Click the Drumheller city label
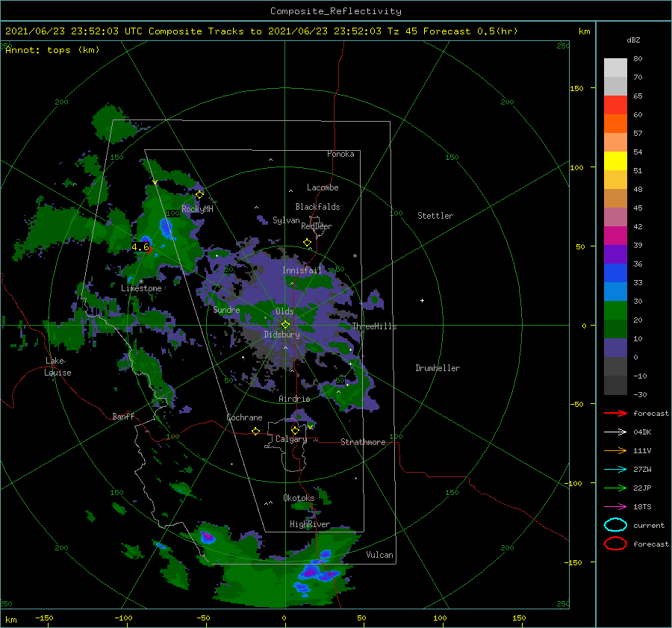The width and height of the screenshot is (672, 628). pos(438,368)
